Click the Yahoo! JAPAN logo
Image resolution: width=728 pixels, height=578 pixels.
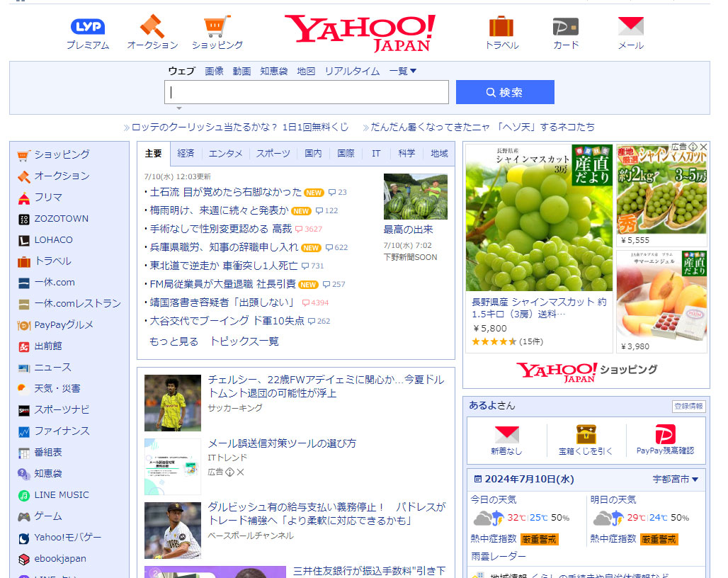pos(360,33)
